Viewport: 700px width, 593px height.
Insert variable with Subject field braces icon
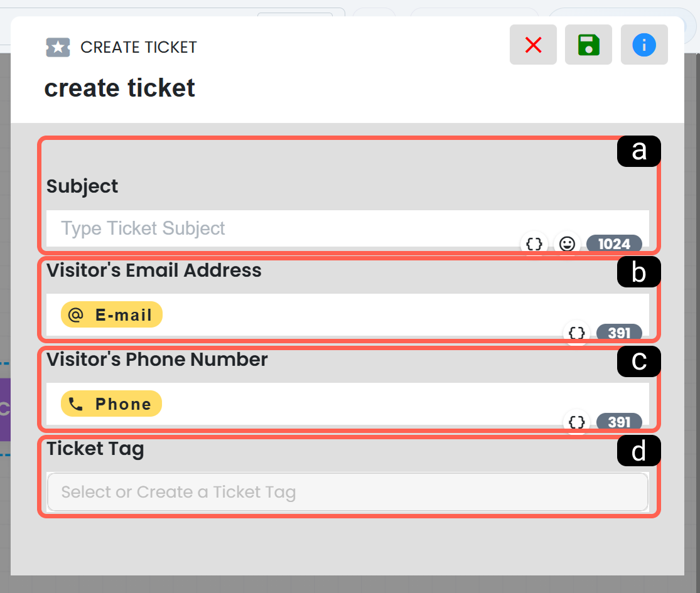(534, 244)
